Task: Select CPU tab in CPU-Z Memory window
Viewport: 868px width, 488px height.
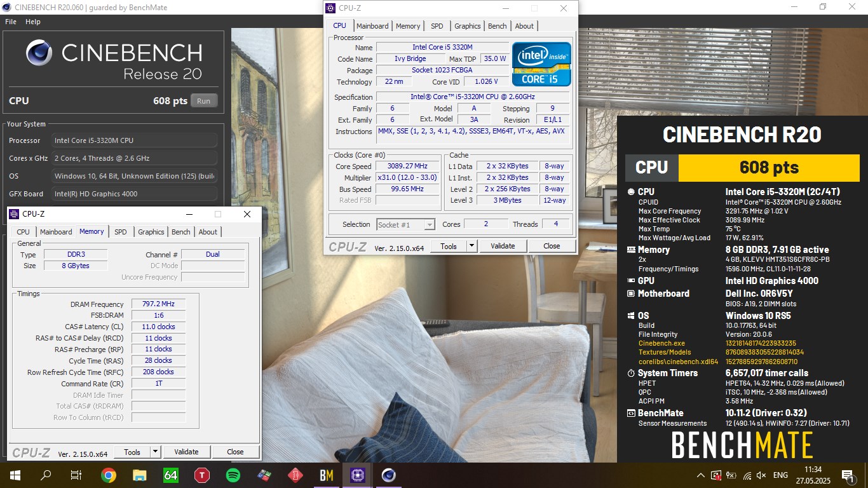Action: point(24,232)
